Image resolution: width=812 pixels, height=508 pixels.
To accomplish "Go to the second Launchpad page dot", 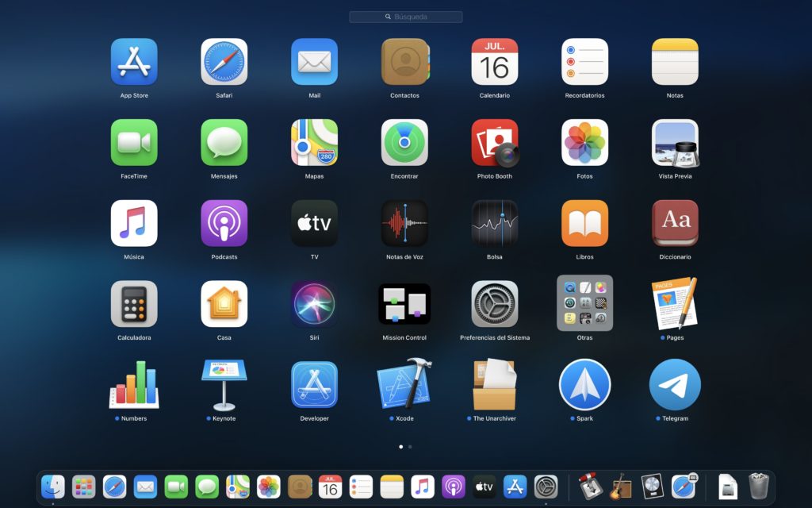I will point(410,447).
